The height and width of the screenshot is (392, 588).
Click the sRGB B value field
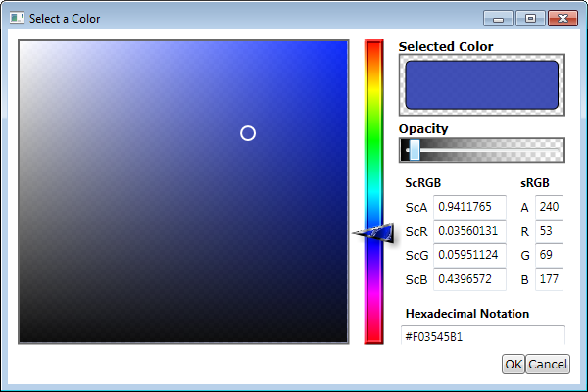(549, 279)
